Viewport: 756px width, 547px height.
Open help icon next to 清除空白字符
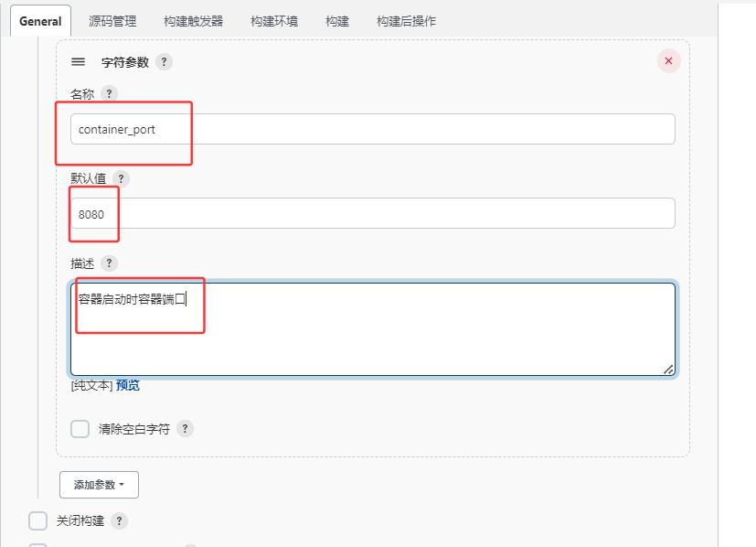(x=185, y=428)
